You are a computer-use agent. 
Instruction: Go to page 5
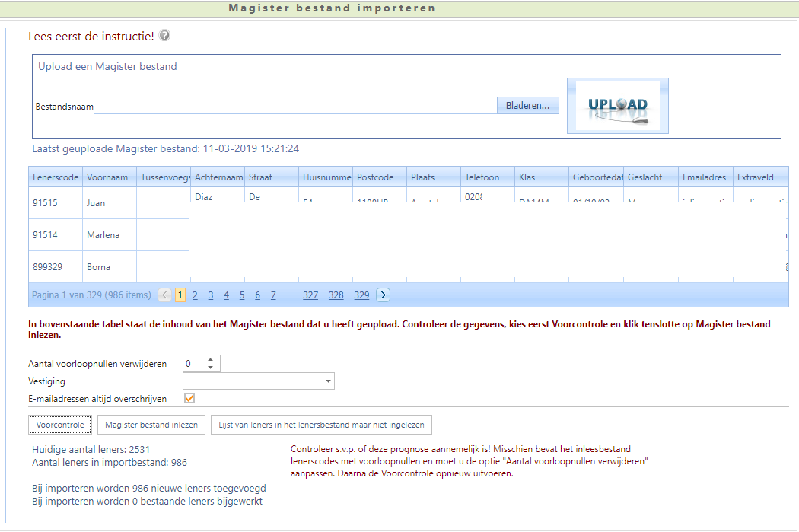242,295
